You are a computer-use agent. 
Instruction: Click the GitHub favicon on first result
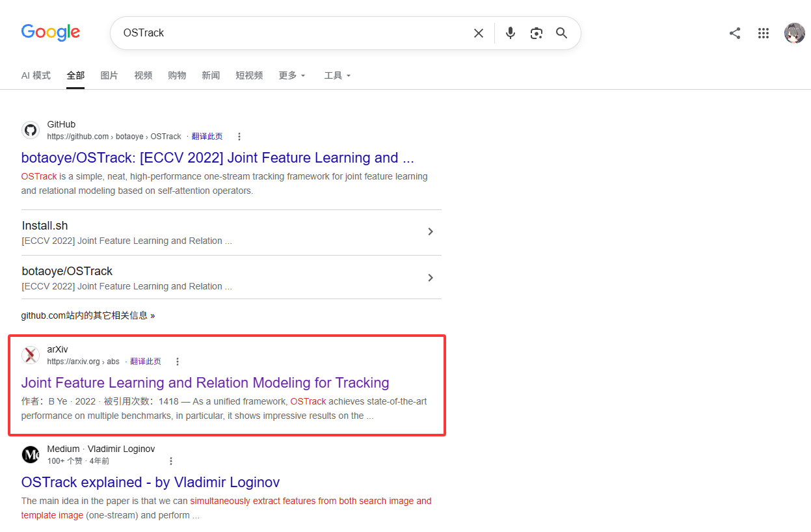pos(31,130)
